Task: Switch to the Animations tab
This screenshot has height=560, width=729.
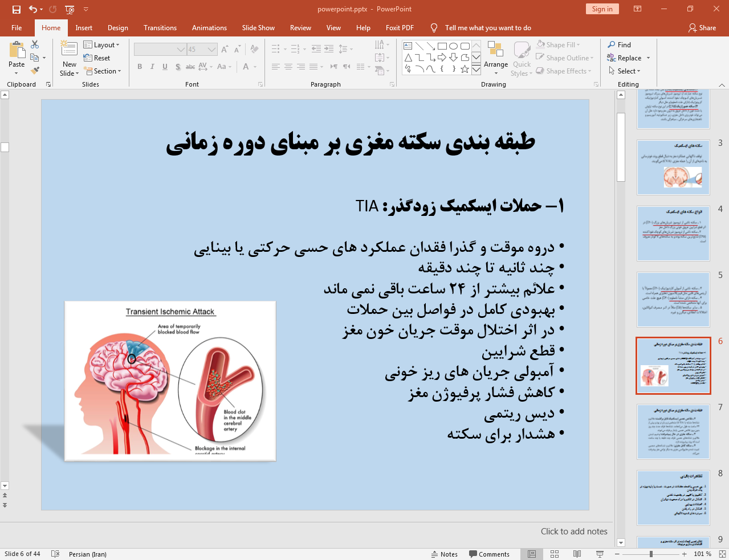Action: click(x=209, y=28)
